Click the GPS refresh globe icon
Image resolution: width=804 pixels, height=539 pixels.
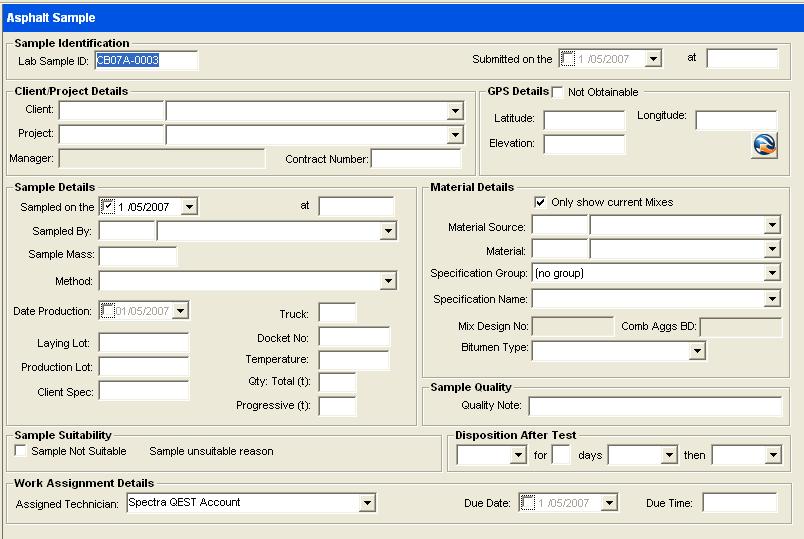(x=765, y=145)
